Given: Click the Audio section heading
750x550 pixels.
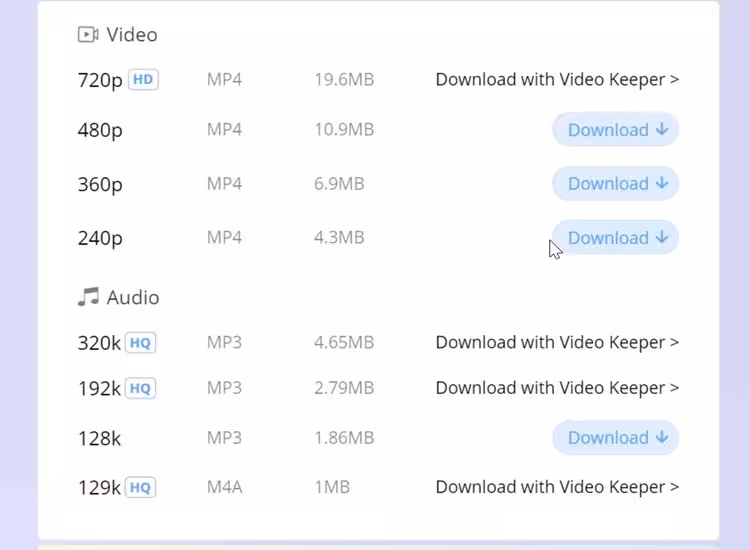Looking at the screenshot, I should click(132, 297).
